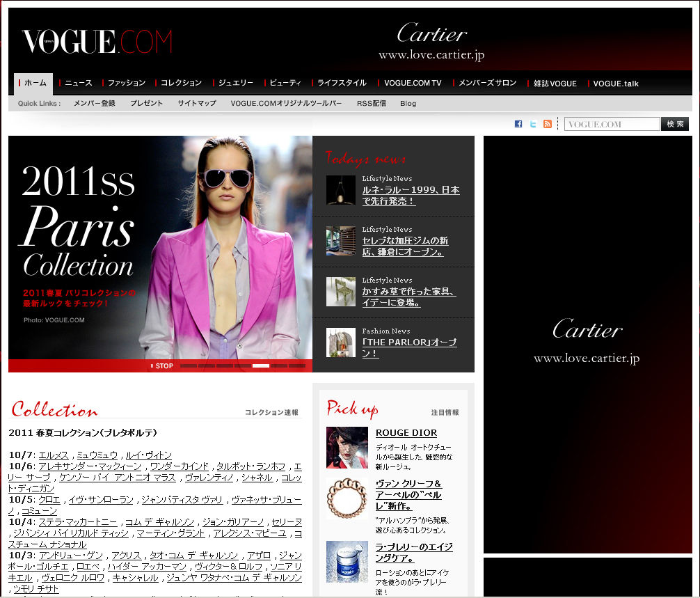Select the first slideshow indicator segment
The width and height of the screenshot is (700, 598).
click(189, 365)
